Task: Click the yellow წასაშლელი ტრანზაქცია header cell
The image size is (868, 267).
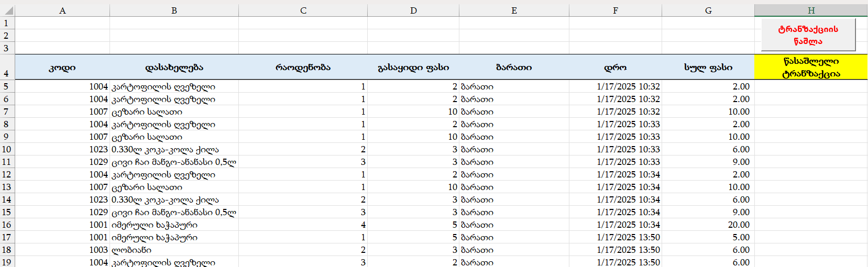Action: coord(811,68)
